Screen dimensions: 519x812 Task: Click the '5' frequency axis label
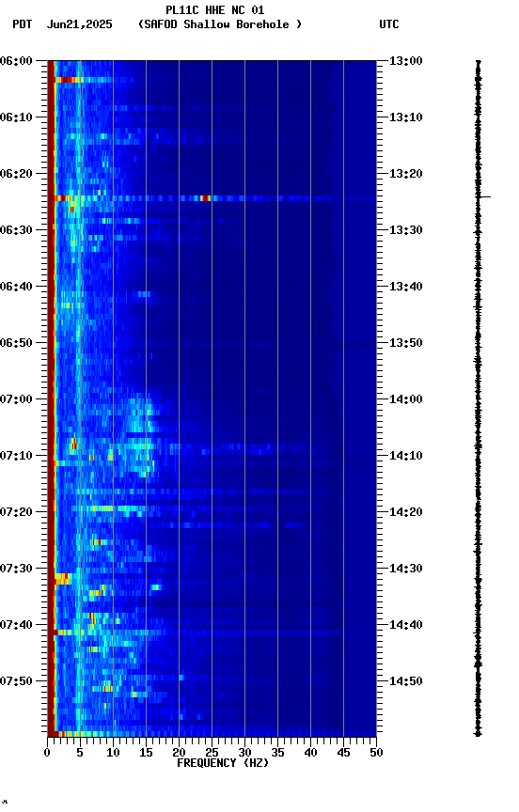[x=80, y=753]
